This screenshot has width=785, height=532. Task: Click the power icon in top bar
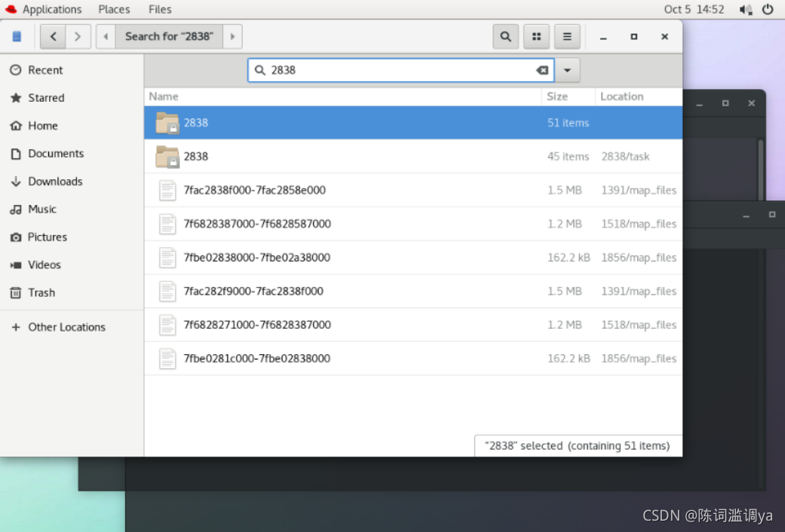click(x=768, y=9)
